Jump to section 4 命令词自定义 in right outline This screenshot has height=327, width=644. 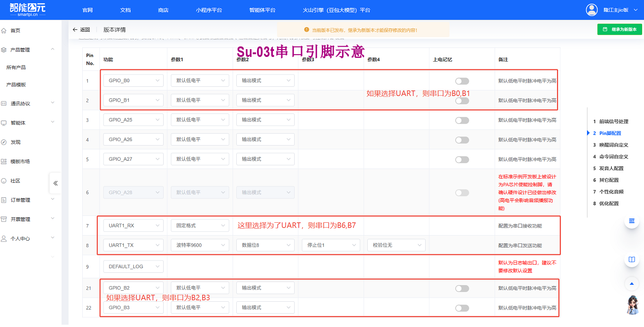click(x=613, y=156)
